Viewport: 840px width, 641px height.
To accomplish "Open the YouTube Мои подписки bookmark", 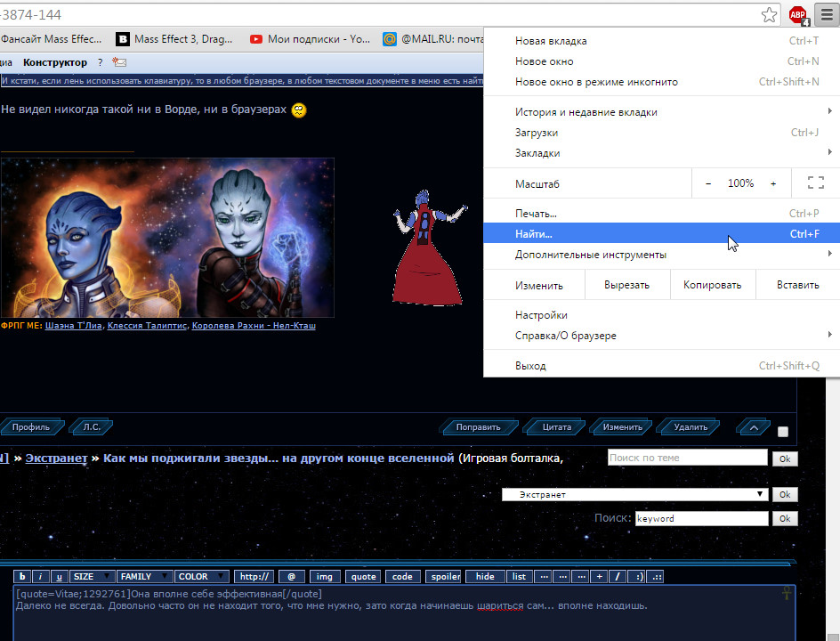I will (x=310, y=39).
